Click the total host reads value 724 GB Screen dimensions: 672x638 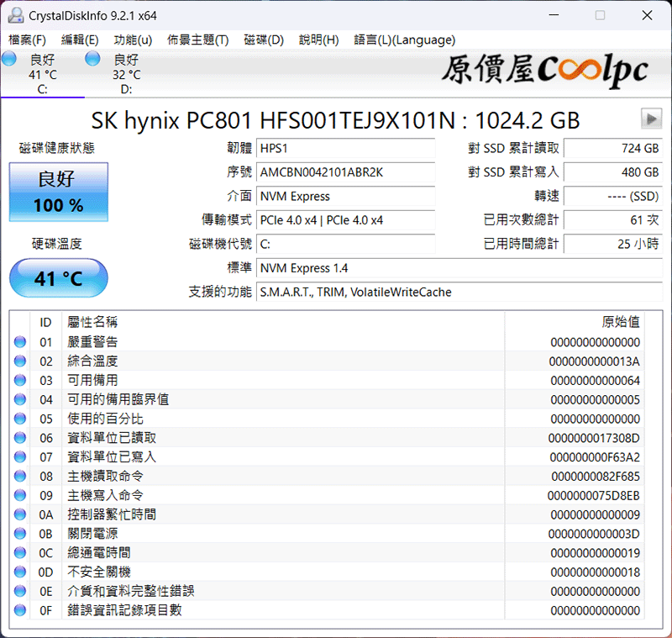(613, 148)
